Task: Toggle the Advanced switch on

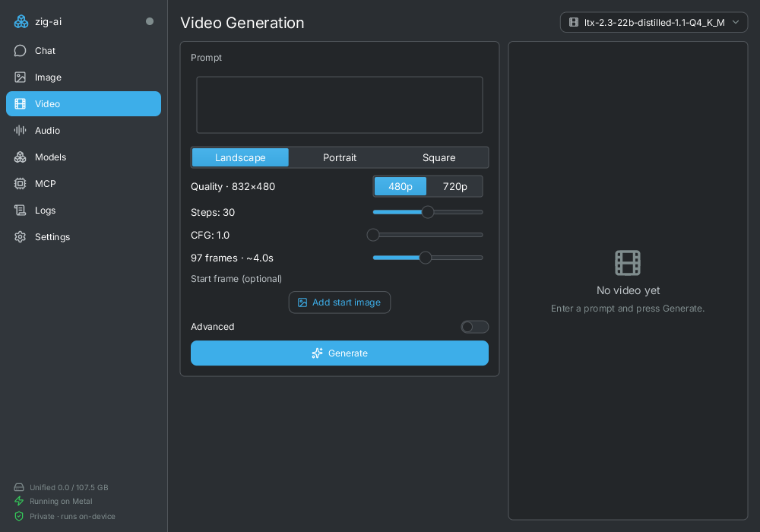Action: click(474, 327)
